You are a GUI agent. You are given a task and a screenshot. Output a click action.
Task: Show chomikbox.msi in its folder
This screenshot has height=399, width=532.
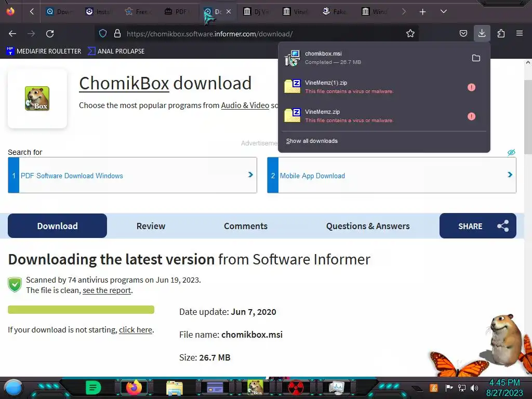click(476, 58)
